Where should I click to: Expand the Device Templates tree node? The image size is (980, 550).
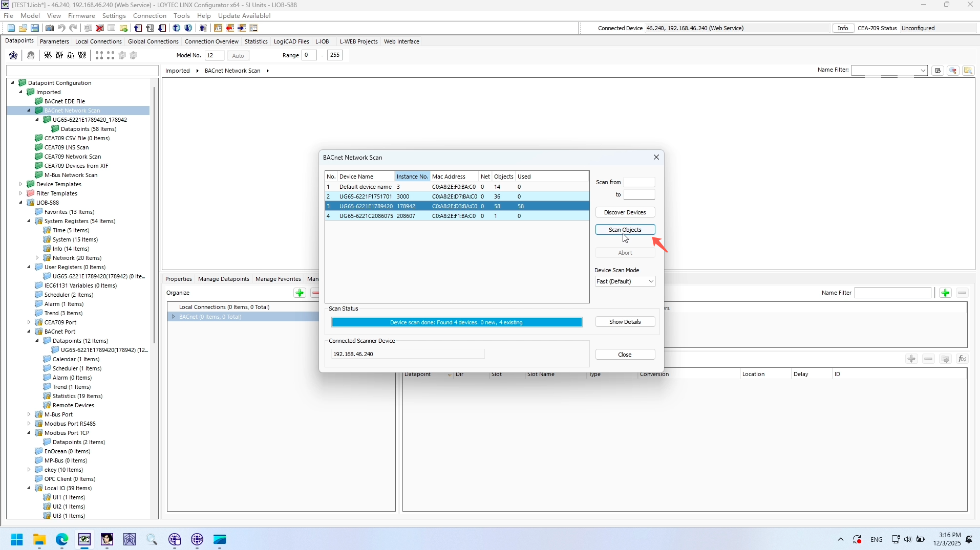tap(21, 184)
